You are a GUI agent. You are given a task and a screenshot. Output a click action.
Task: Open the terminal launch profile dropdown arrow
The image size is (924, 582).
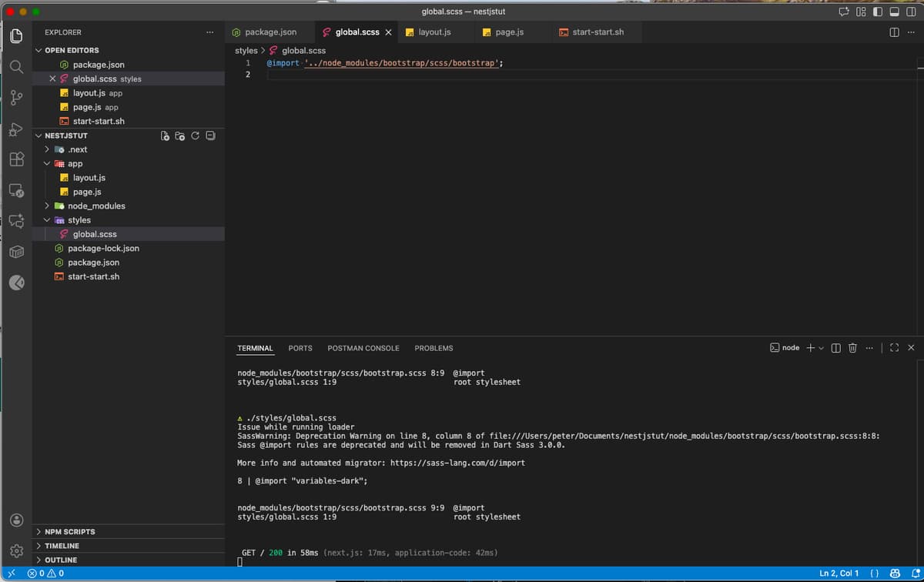[x=822, y=348]
